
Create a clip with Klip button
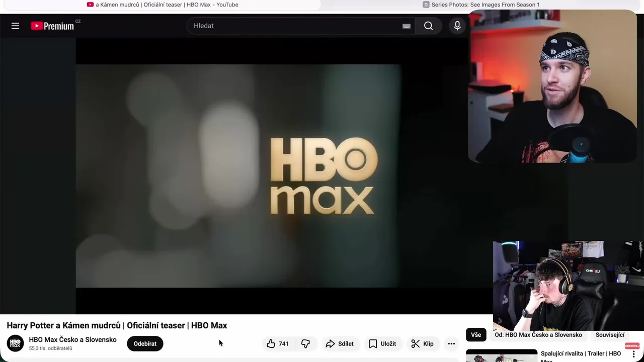click(x=422, y=344)
